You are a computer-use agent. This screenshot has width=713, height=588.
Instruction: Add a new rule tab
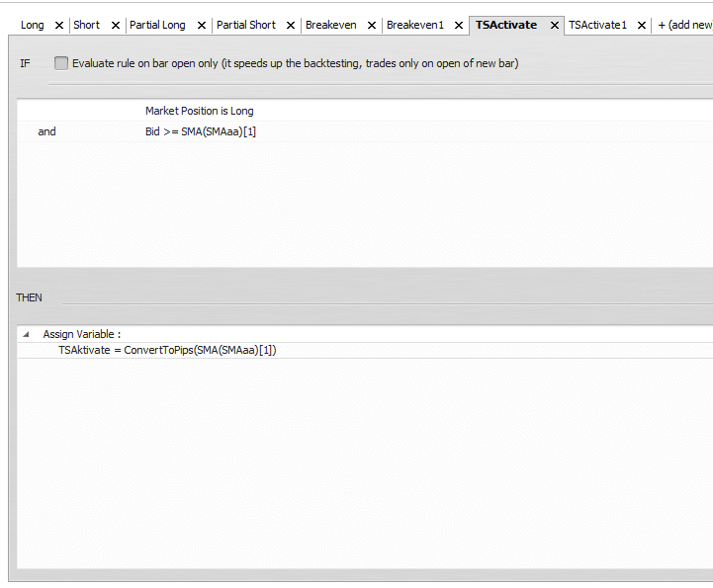684,25
